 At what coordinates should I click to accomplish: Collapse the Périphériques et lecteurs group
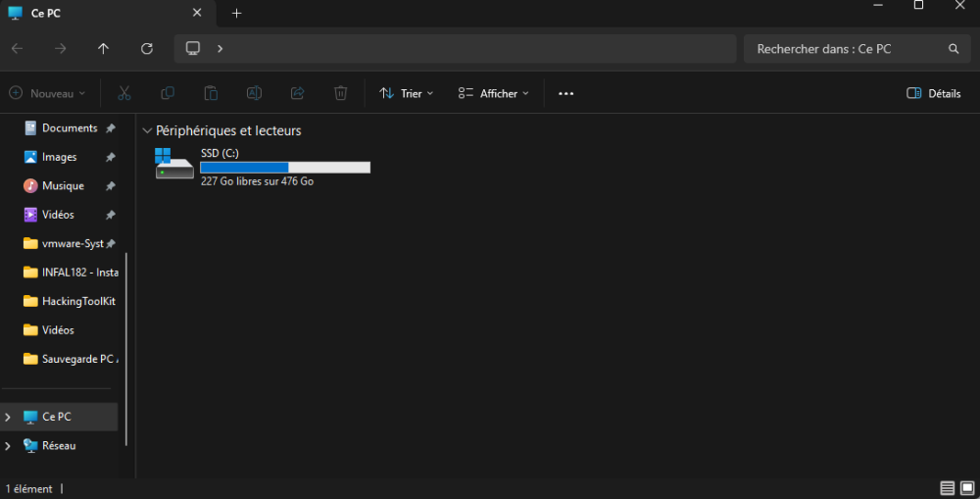(x=147, y=130)
